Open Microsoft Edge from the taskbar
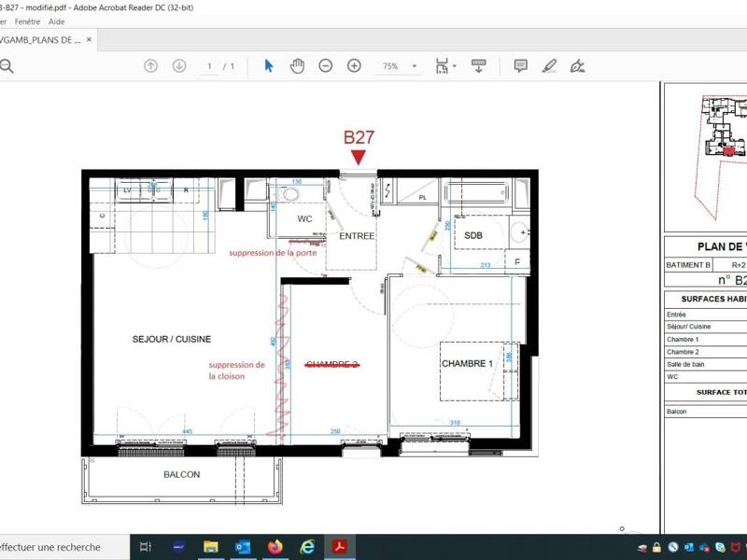The height and width of the screenshot is (560, 747). [305, 548]
